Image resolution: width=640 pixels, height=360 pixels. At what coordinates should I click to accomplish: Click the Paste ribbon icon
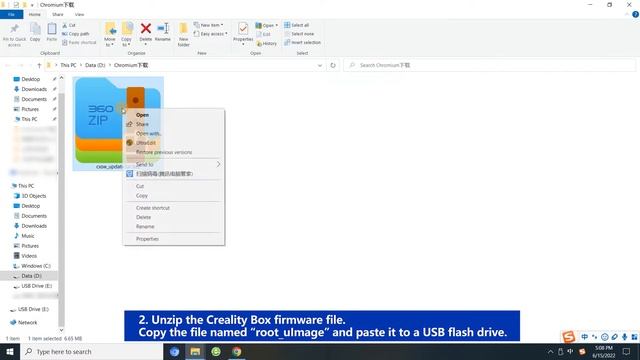pyautogui.click(x=51, y=32)
